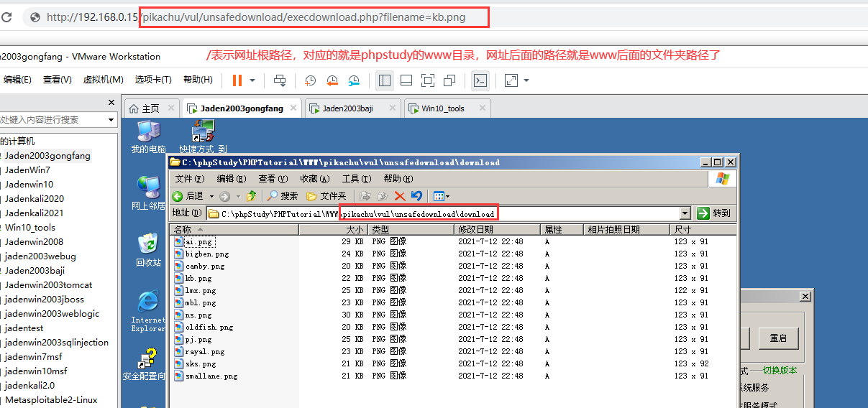Open the snapshot manager wrench icon

tap(353, 80)
